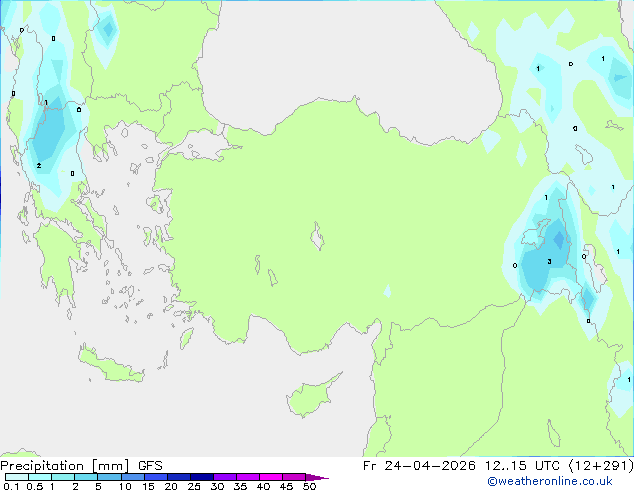Viewport: 634px width, 490px height.
Task: Click the island of Crete on the map
Action: [x=111, y=364]
